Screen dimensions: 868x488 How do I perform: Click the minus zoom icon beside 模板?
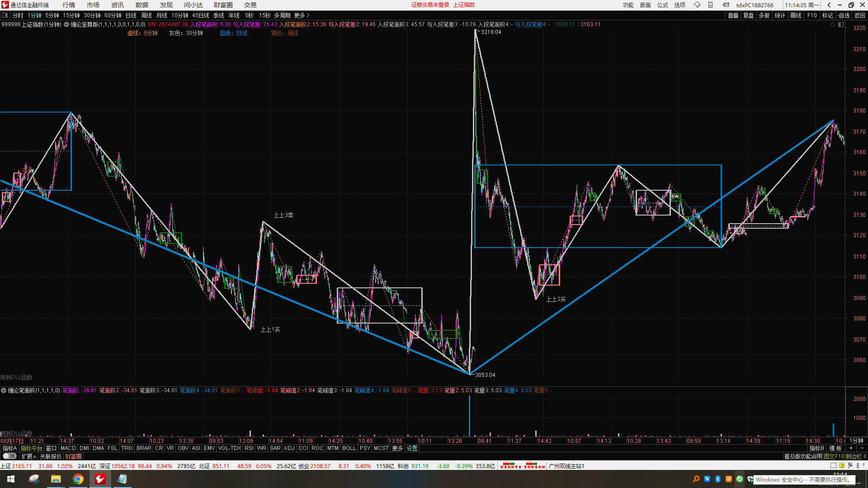(x=862, y=448)
